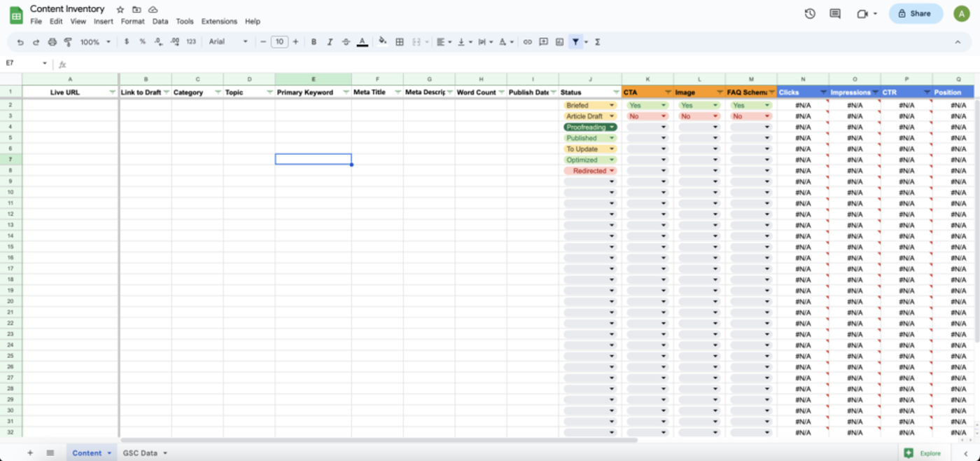Click the Share button

tap(916, 13)
